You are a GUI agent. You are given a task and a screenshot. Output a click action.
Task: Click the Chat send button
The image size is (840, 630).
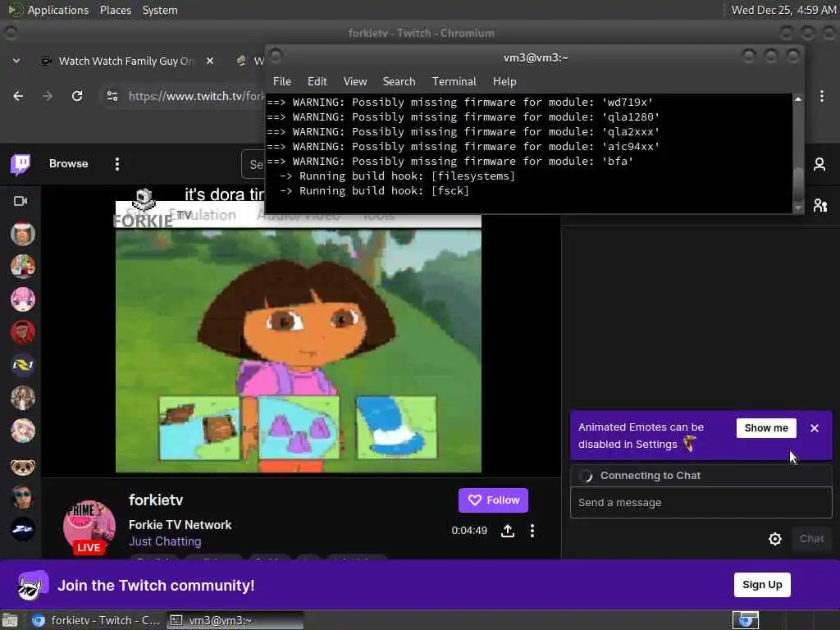click(811, 538)
